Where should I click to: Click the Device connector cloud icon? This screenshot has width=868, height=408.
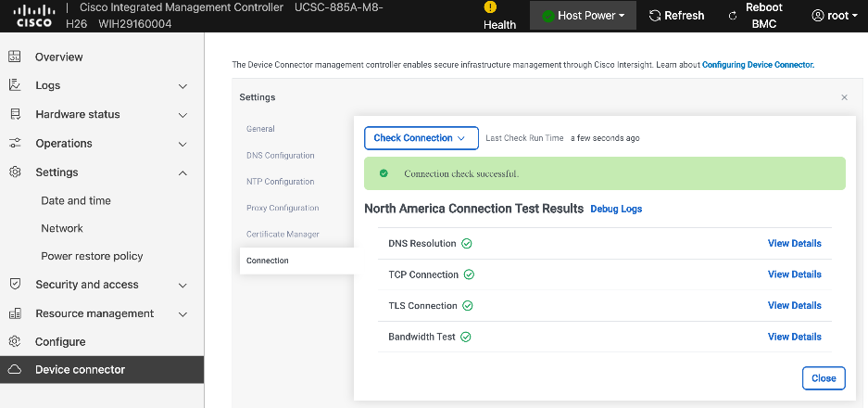[15, 369]
